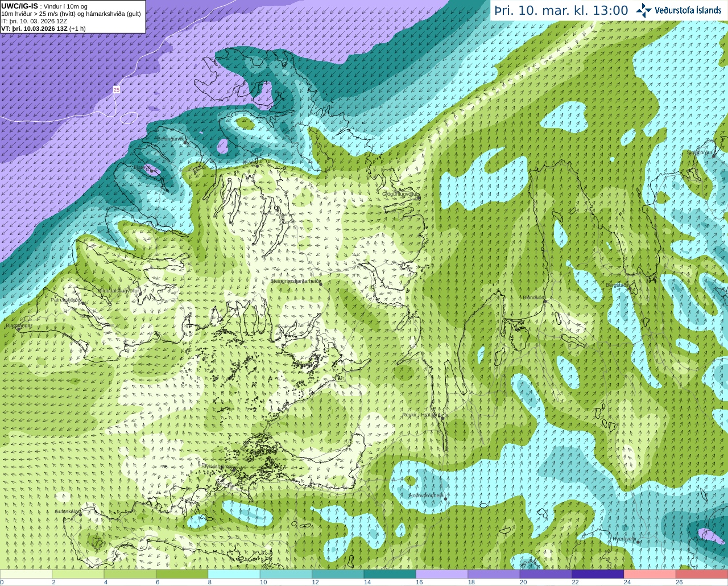728x586 pixels.
Task: Click the 'UWC/IG-IS' model title text
Action: pos(19,6)
